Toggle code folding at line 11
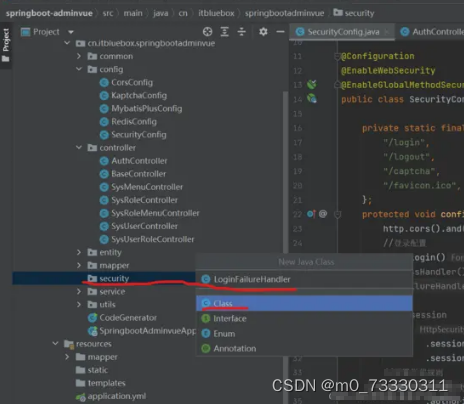 (x=337, y=56)
